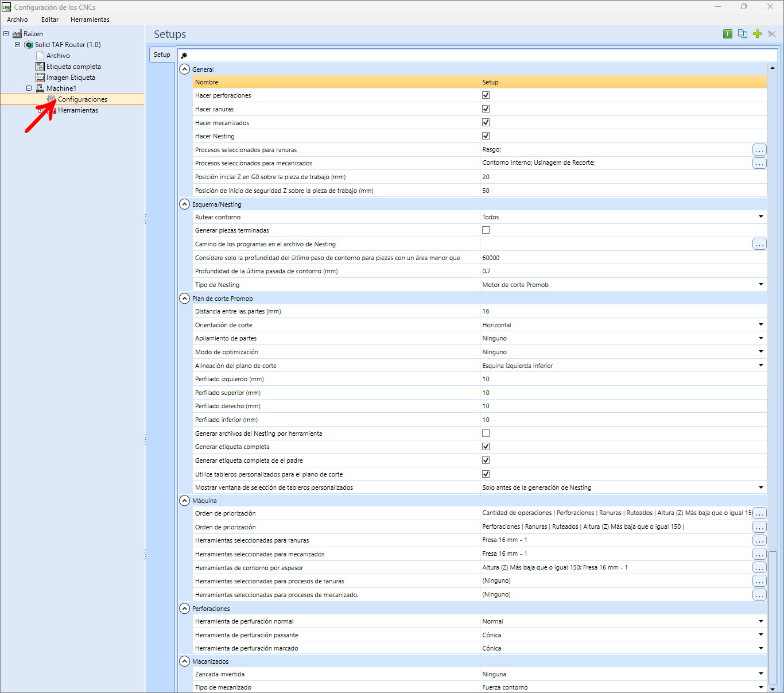Uncheck the Generar etiqueta completa checkbox
The image size is (784, 693).
486,447
